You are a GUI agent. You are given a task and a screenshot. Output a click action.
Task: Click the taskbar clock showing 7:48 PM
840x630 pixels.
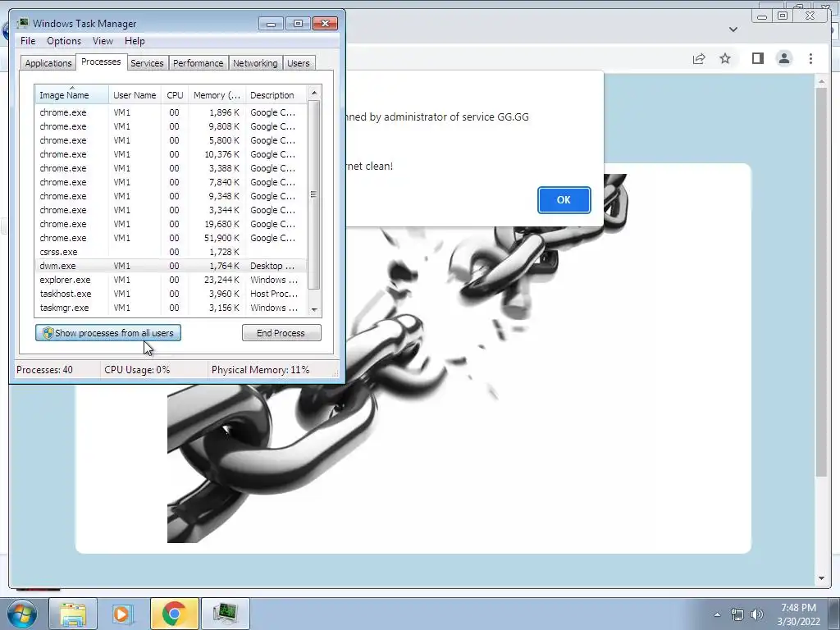[x=798, y=614]
